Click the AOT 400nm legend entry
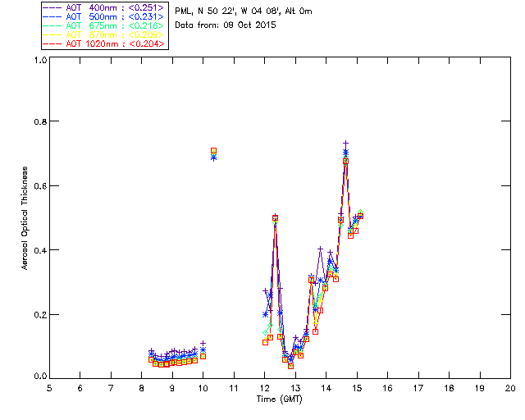 [x=103, y=7]
